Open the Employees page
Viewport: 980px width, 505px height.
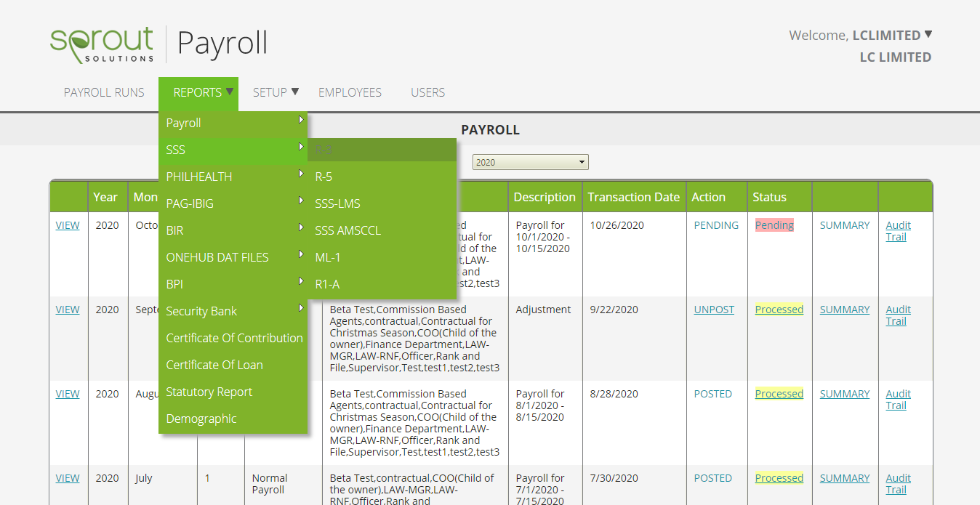coord(350,92)
